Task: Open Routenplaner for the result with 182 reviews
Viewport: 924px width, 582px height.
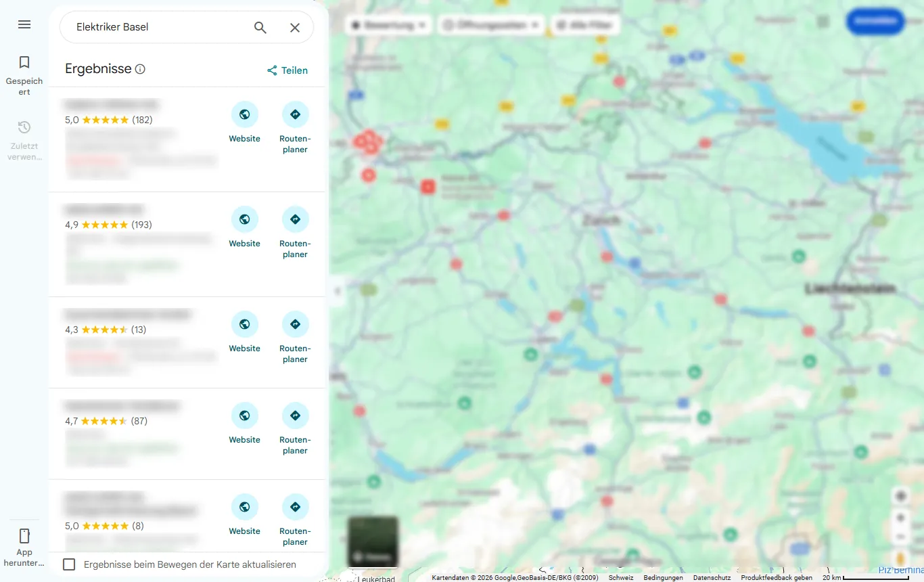Action: pyautogui.click(x=295, y=128)
